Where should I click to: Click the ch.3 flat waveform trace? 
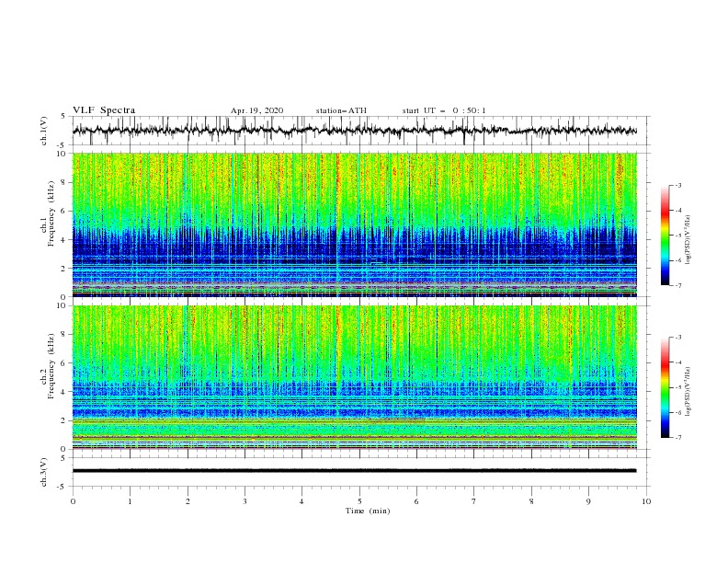pos(354,471)
